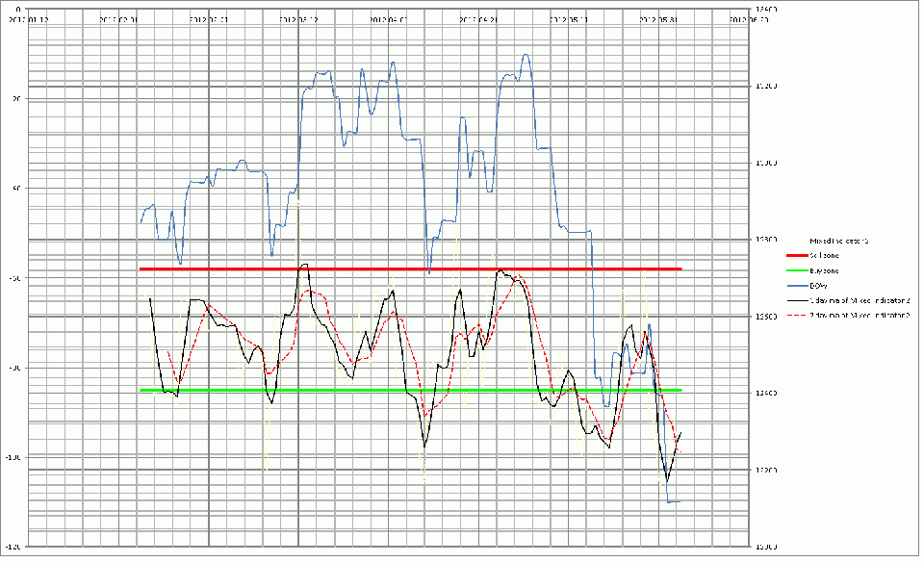
Task: Select the DOW legend entry
Action: pos(807,286)
